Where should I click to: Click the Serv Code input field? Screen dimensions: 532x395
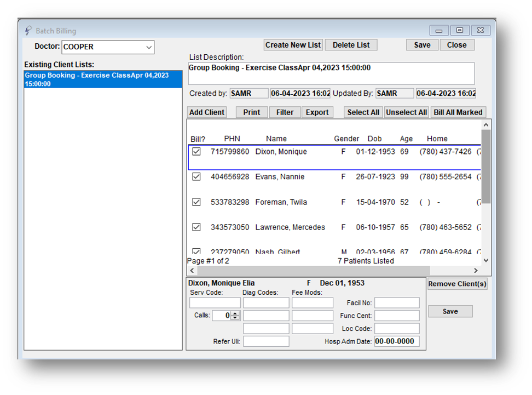point(215,303)
